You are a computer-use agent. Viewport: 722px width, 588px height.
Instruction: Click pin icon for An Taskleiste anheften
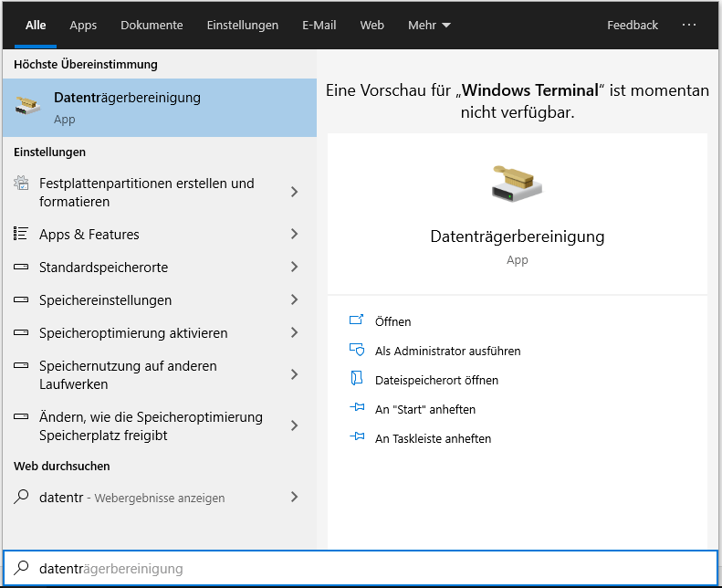point(357,436)
